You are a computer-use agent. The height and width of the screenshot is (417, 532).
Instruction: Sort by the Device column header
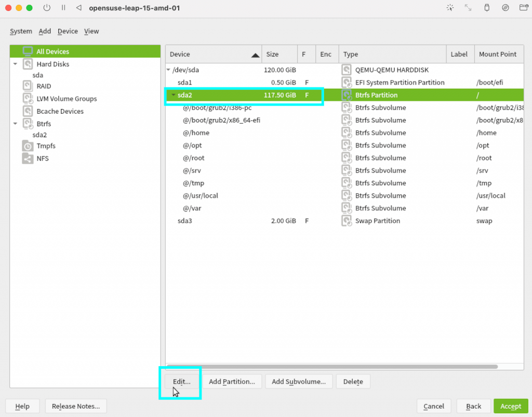click(x=214, y=54)
